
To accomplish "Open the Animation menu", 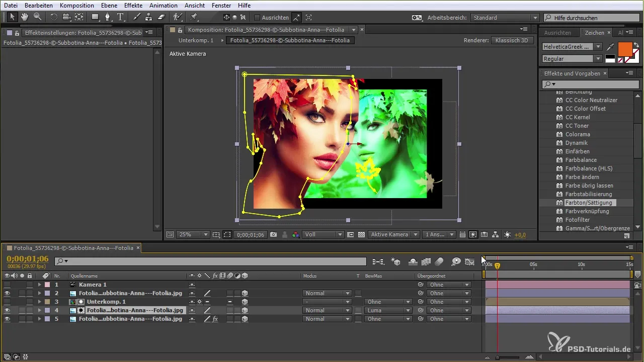I will (x=164, y=5).
